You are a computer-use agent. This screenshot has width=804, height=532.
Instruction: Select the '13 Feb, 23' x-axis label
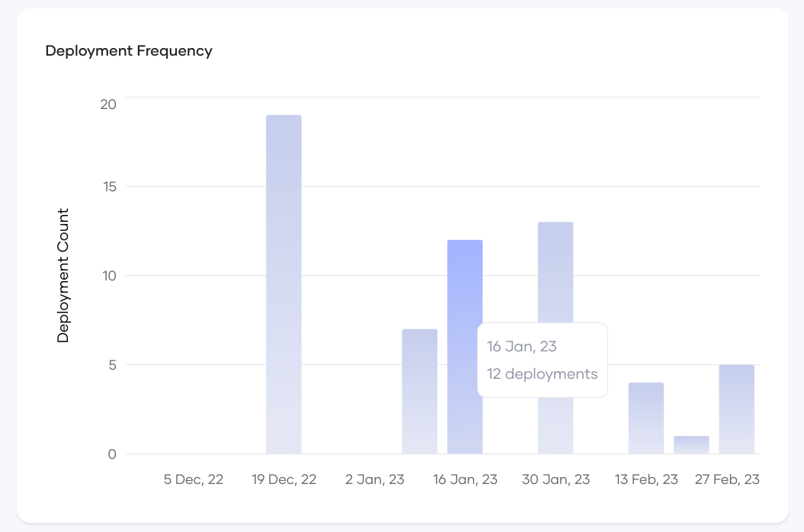click(646, 479)
